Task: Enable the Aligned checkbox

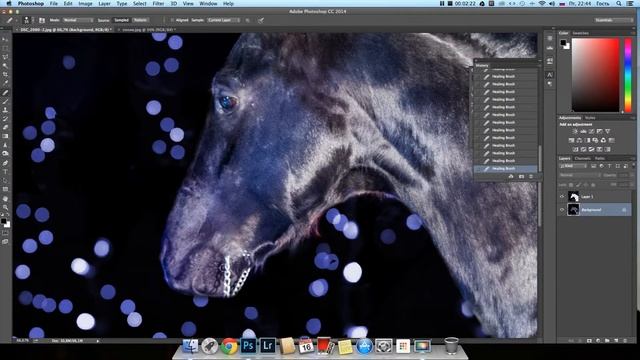Action: [x=172, y=20]
